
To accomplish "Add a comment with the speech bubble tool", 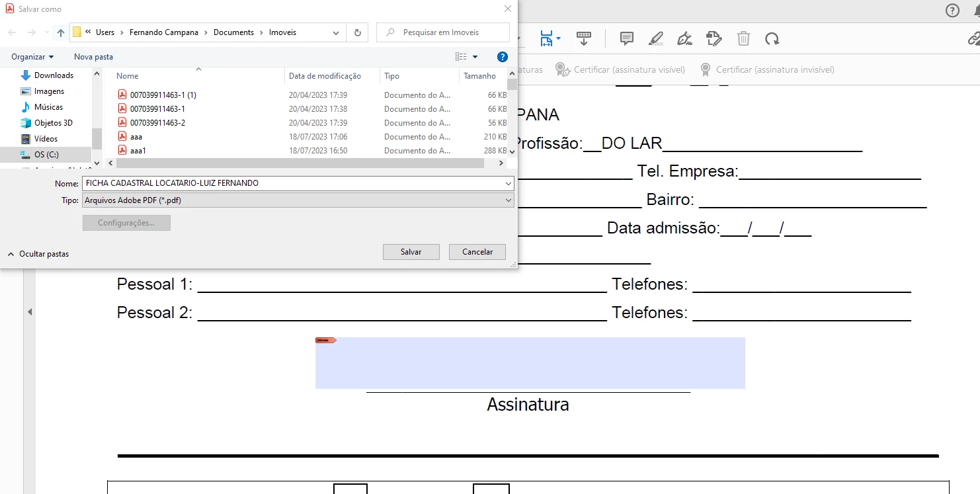I will (x=627, y=38).
